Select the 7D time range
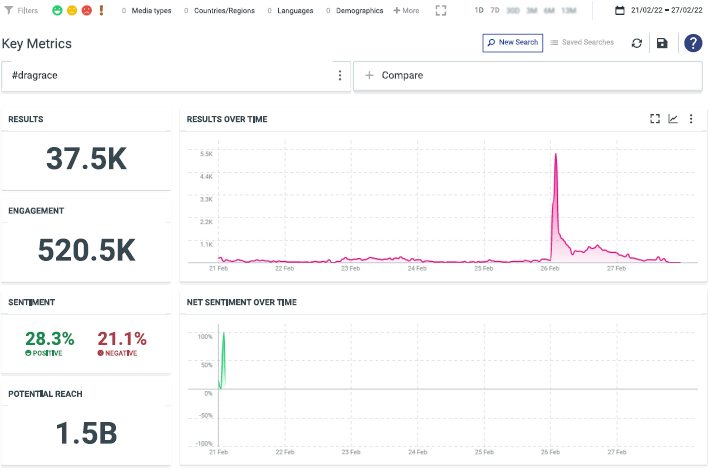The height and width of the screenshot is (470, 722). (495, 11)
